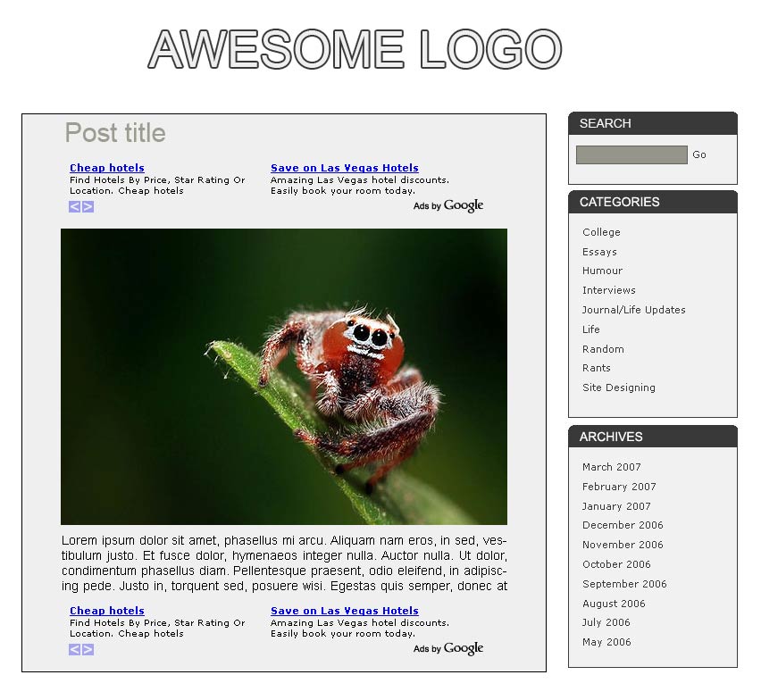Open the top Cheap hotels ad link
The width and height of the screenshot is (761, 700).
(x=107, y=168)
